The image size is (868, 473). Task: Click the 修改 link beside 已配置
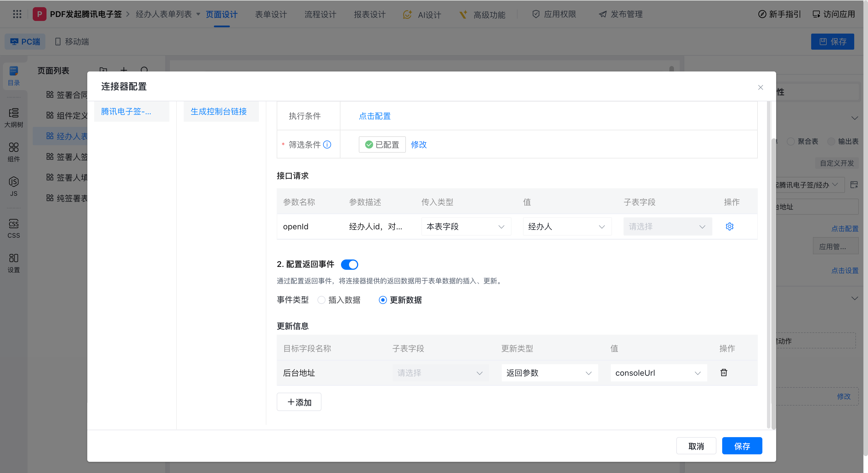[x=418, y=145]
